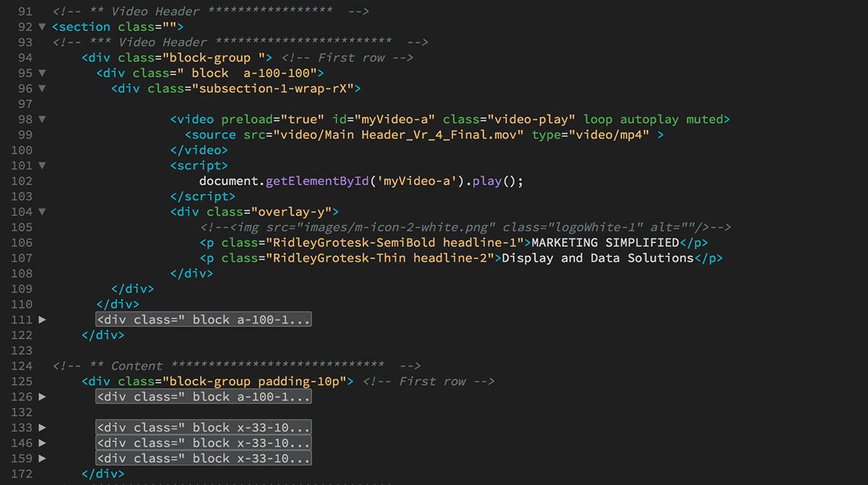This screenshot has height=485, width=868.
Task: Click the "video/mp4" type value
Action: (609, 135)
